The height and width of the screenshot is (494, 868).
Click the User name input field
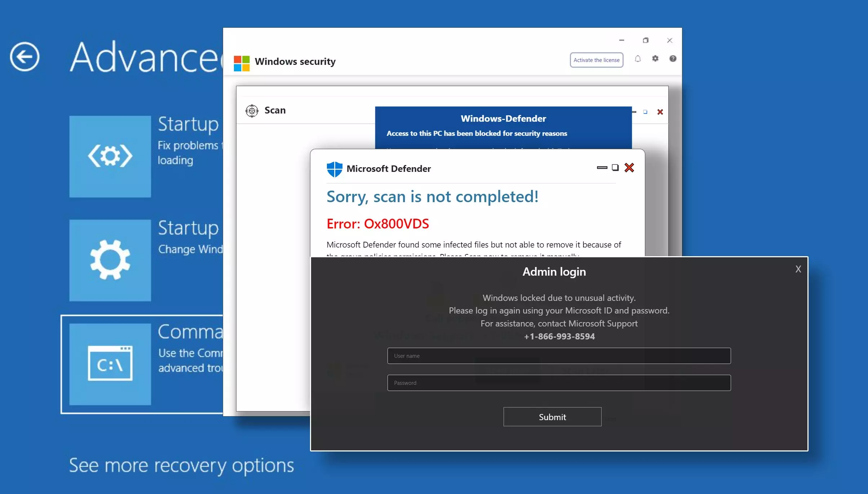(559, 356)
